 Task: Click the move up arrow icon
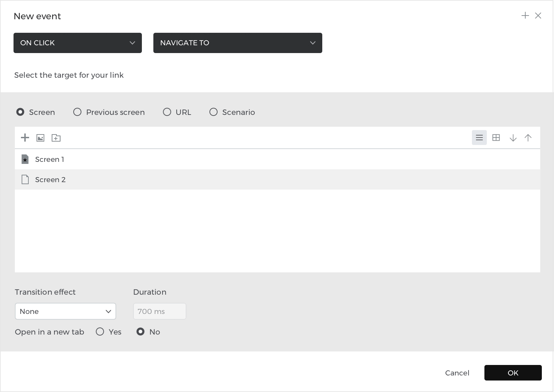pyautogui.click(x=528, y=138)
